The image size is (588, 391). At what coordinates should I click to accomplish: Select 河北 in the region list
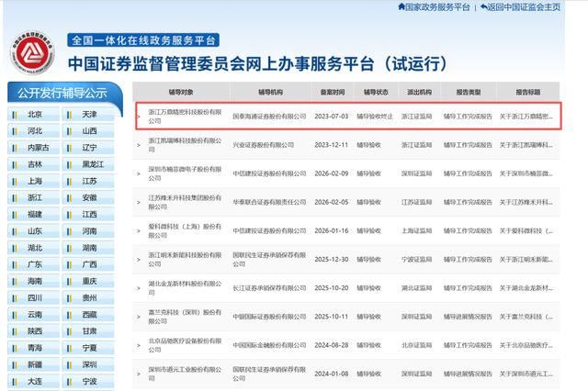tap(33, 131)
